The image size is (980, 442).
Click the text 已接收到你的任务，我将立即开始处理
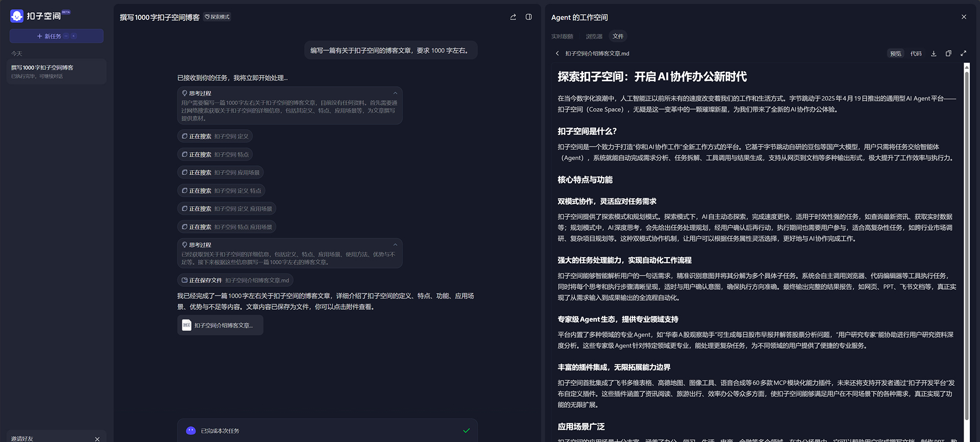(232, 78)
